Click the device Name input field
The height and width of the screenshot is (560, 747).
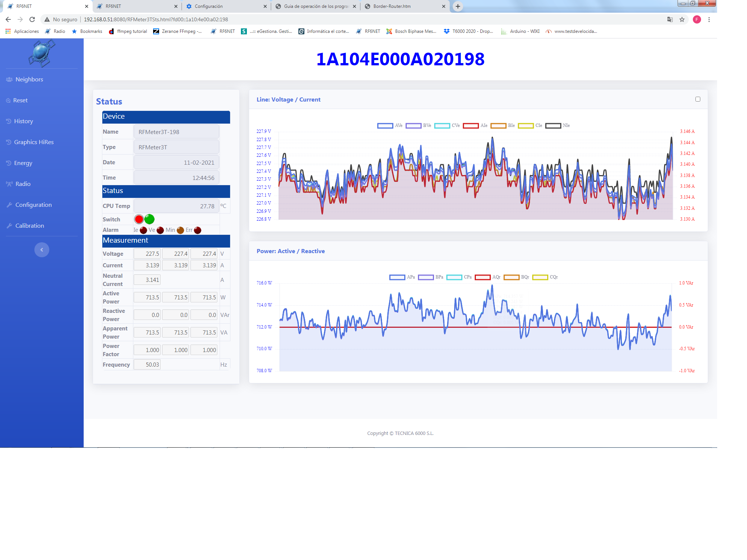point(176,132)
